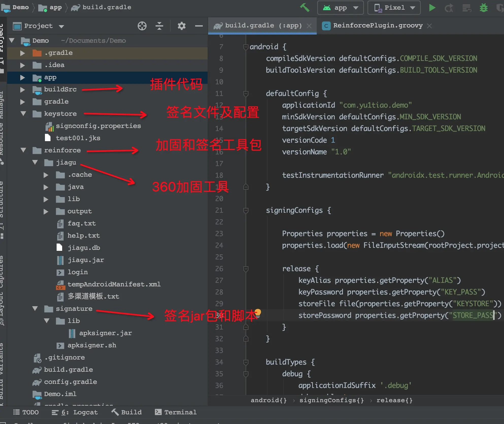The width and height of the screenshot is (504, 424).
Task: Click the Make Project hammer icon
Action: pyautogui.click(x=305, y=8)
